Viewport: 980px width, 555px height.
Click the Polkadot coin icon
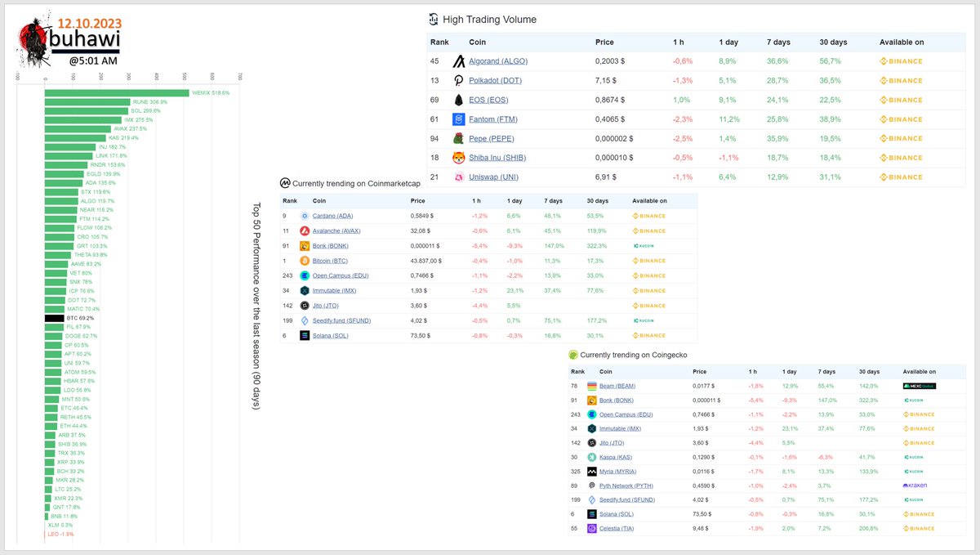458,80
